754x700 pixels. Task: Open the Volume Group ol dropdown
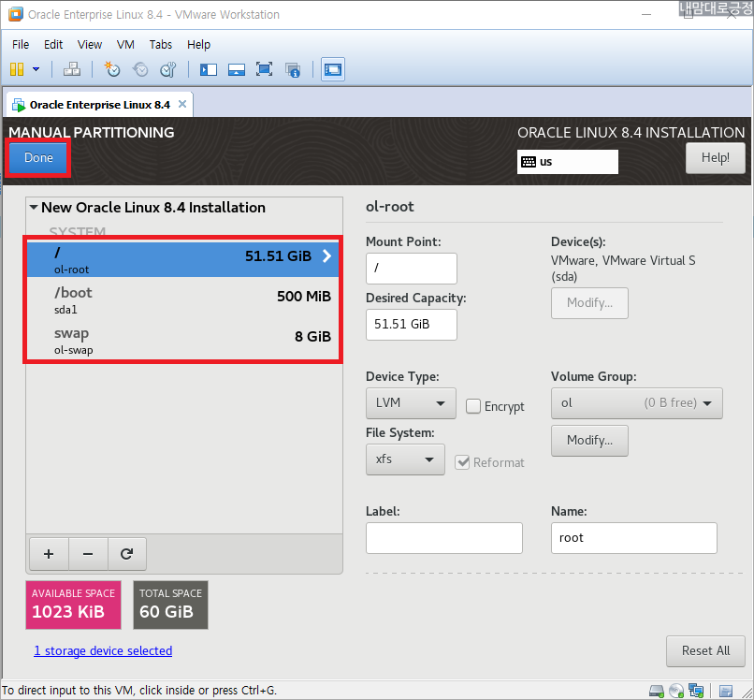point(637,403)
